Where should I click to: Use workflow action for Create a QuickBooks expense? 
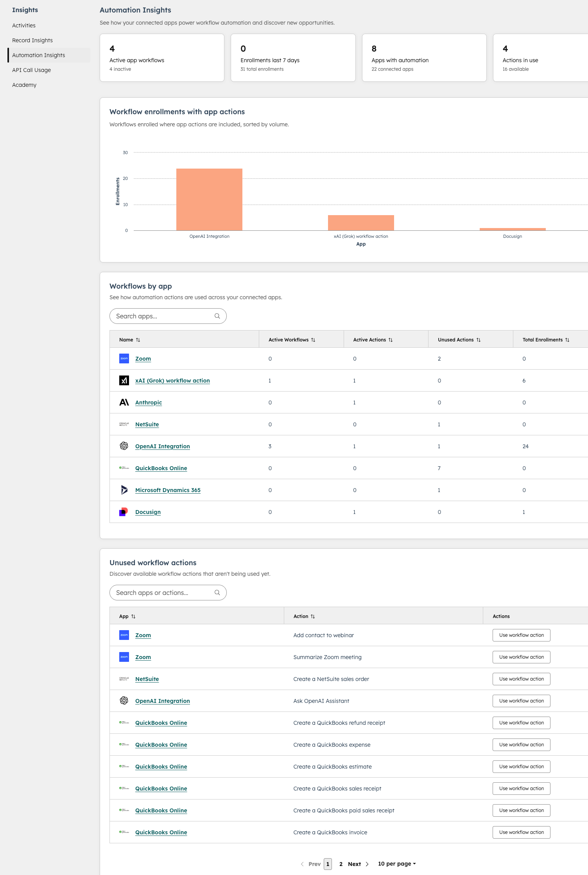[x=521, y=745]
